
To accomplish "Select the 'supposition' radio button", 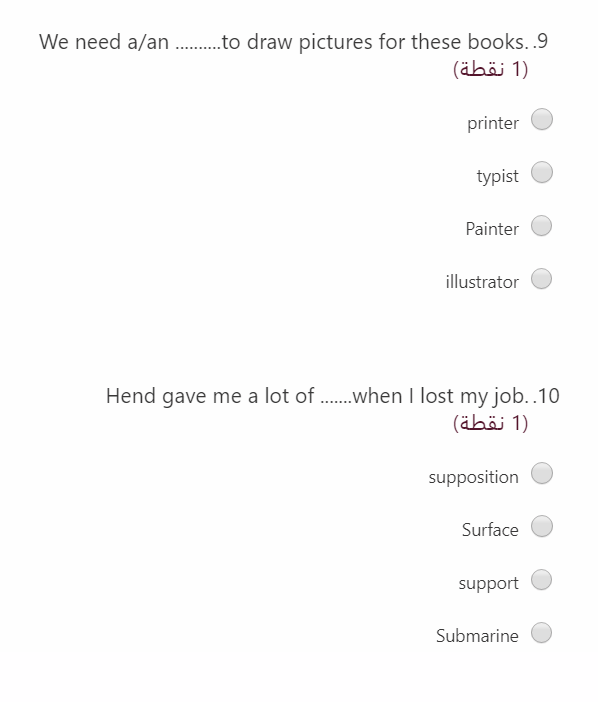I will point(542,473).
